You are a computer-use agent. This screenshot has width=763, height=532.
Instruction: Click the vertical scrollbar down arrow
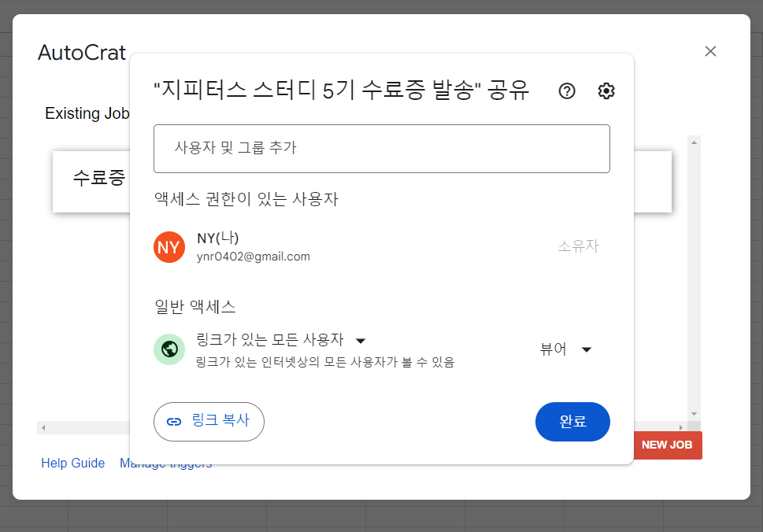(694, 412)
